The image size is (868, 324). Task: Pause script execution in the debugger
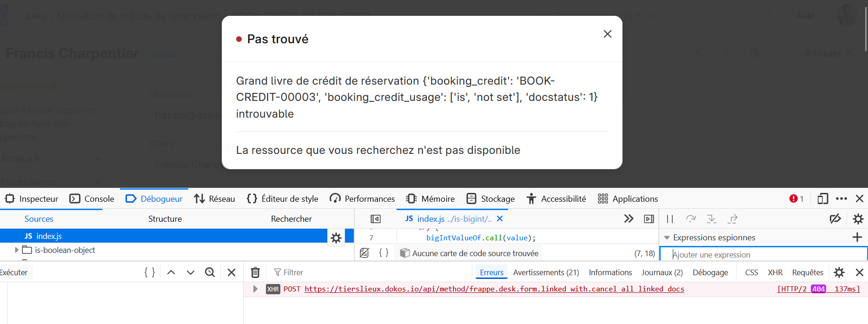tap(669, 219)
